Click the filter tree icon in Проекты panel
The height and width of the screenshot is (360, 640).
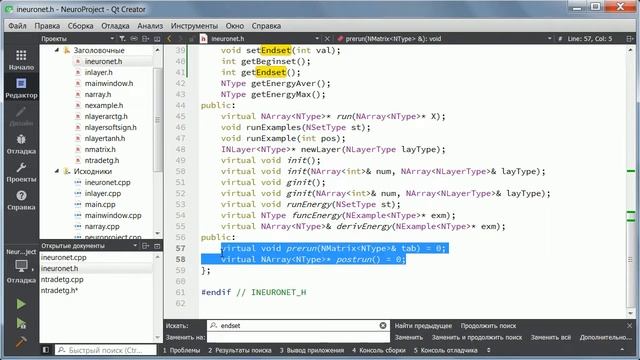[122, 39]
